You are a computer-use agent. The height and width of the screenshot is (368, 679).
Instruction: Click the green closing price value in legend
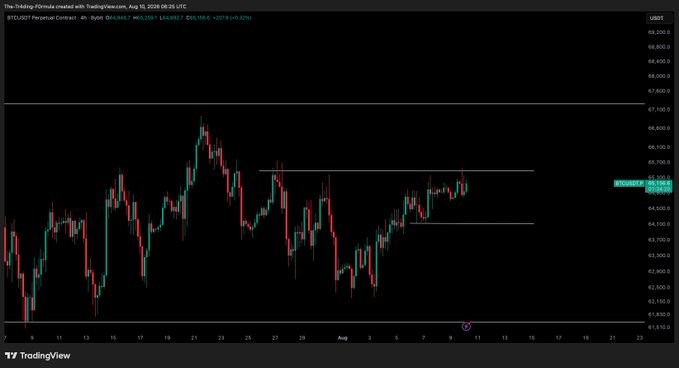(200, 18)
